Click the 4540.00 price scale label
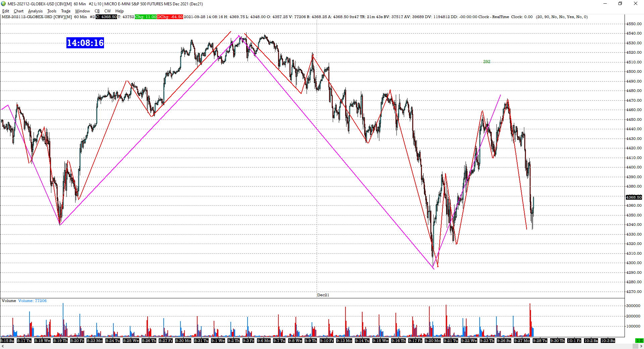 [x=634, y=33]
